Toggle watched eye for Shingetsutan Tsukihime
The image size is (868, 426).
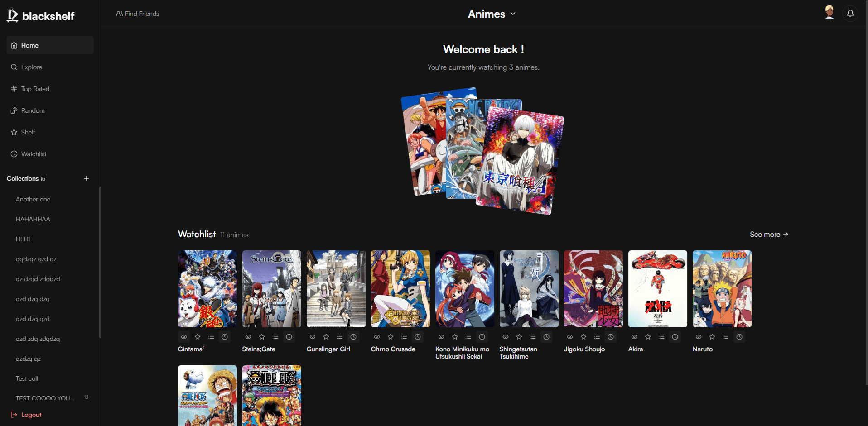pos(506,337)
